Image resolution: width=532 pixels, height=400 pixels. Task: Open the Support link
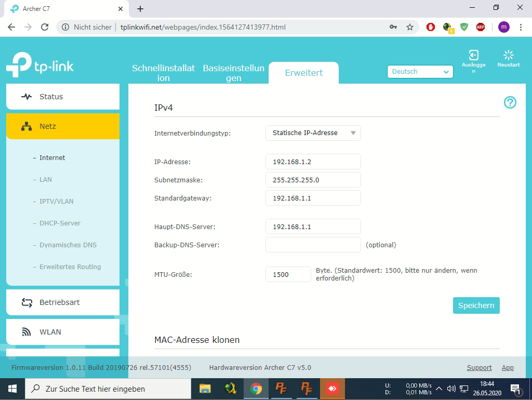tap(479, 367)
